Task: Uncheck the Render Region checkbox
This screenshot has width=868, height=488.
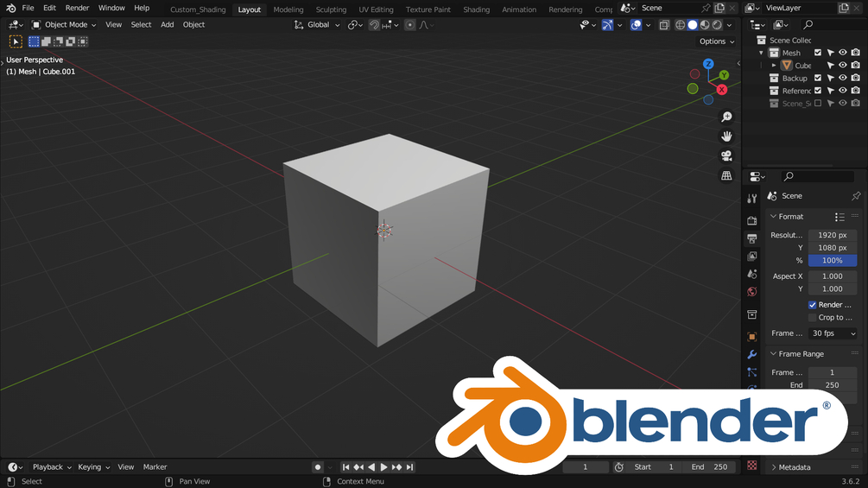Action: [x=812, y=305]
